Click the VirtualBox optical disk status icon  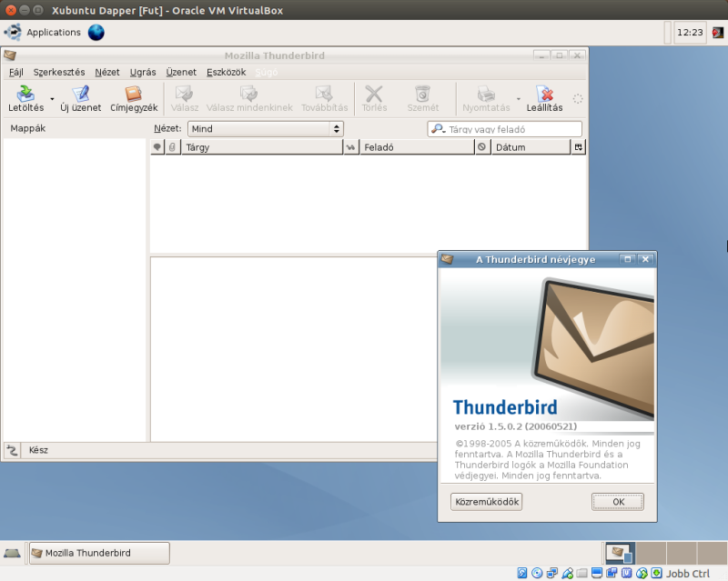pyautogui.click(x=537, y=573)
